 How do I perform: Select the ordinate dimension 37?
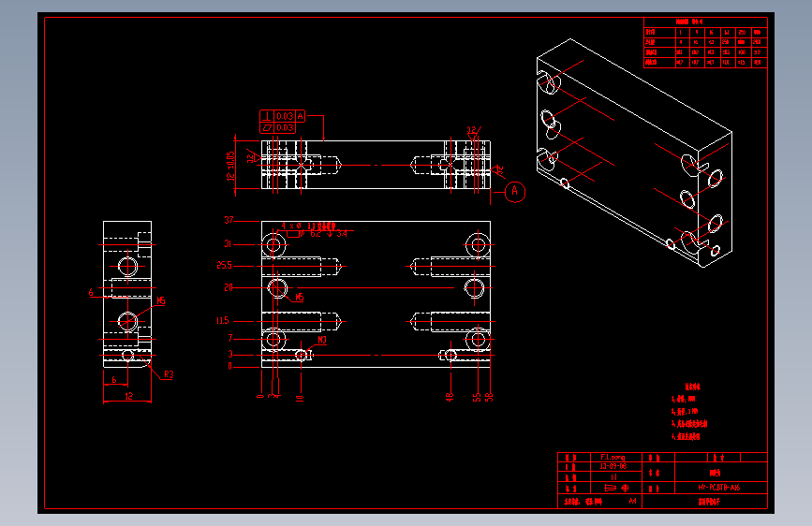click(229, 220)
